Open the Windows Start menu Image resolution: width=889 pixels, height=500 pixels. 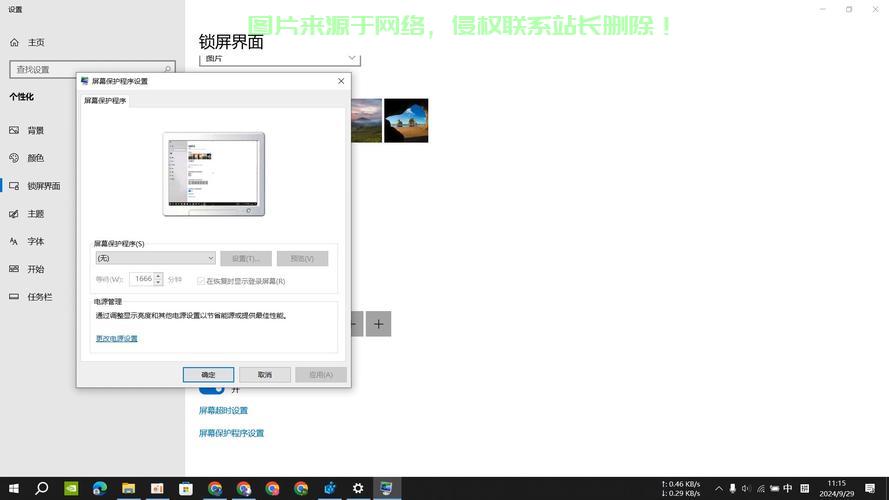coord(14,488)
